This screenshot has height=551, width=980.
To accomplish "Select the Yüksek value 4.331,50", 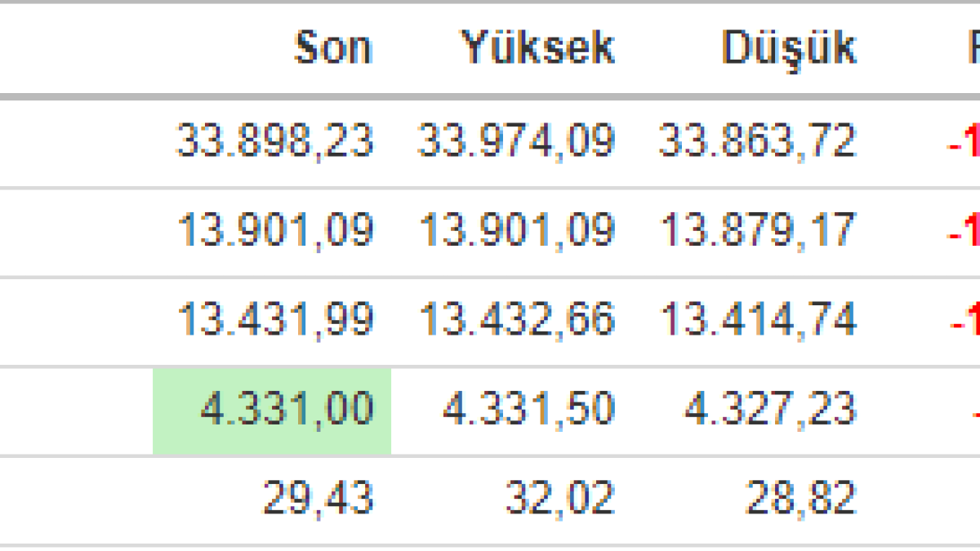I will [x=528, y=409].
